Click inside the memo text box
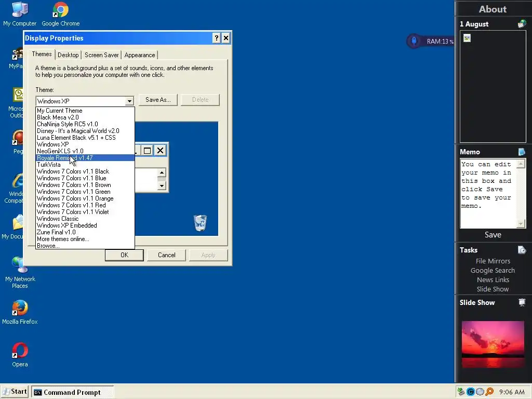 click(488, 193)
